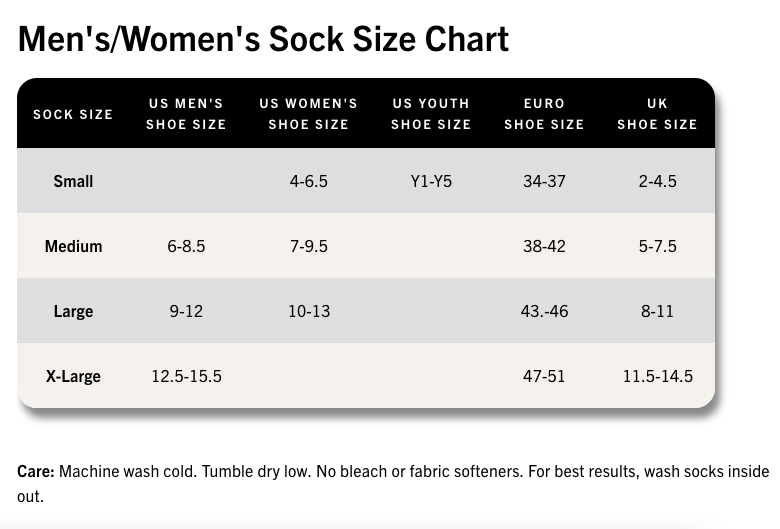Select the Small sock size row label
This screenshot has width=780, height=529.
click(73, 181)
